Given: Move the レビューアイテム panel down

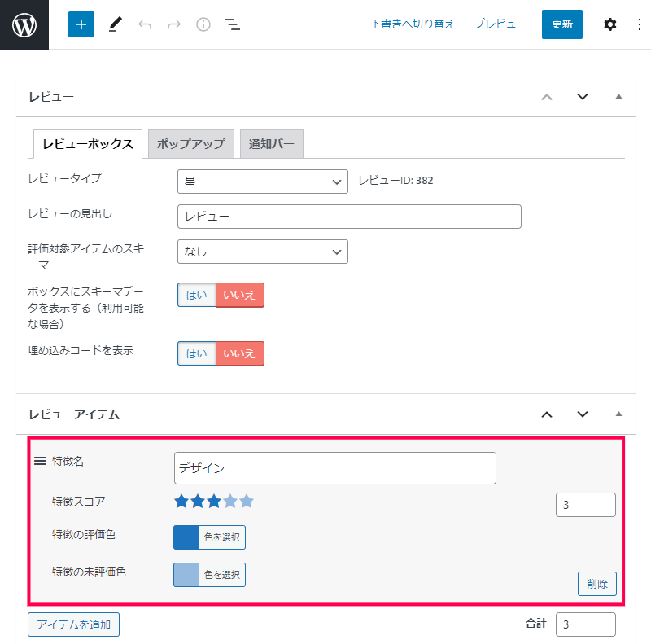Looking at the screenshot, I should [583, 414].
